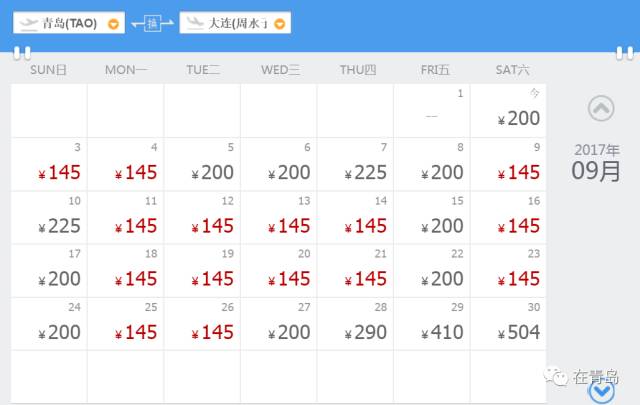This screenshot has height=405, width=640.
Task: Select the SAT六 weekday column header
Action: pyautogui.click(x=508, y=69)
